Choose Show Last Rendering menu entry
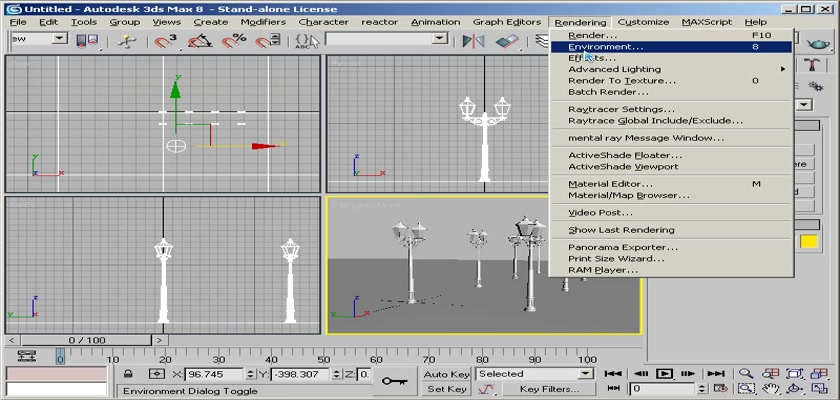 tap(671, 230)
